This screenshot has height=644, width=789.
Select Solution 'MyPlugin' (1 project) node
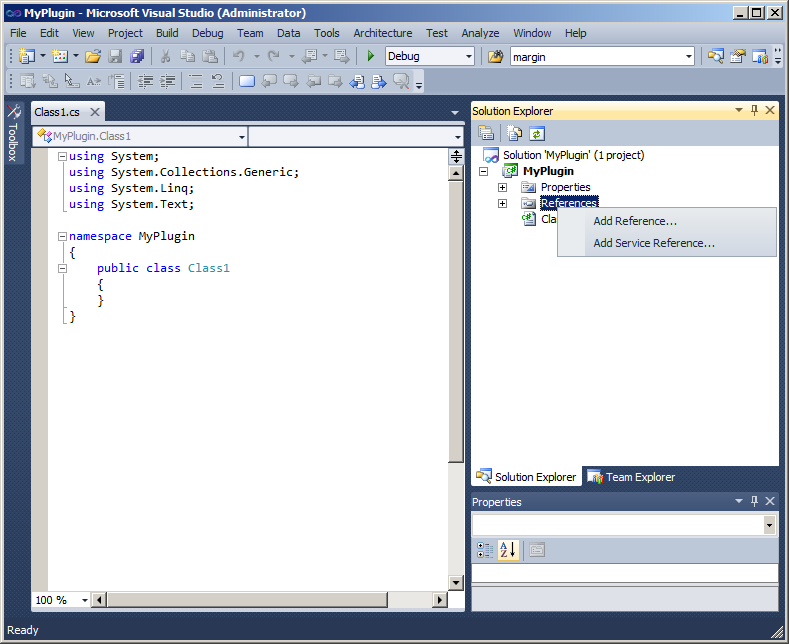pyautogui.click(x=573, y=155)
